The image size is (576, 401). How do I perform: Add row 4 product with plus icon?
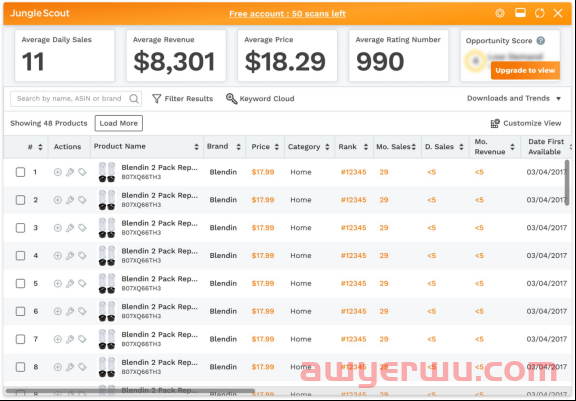(x=58, y=256)
